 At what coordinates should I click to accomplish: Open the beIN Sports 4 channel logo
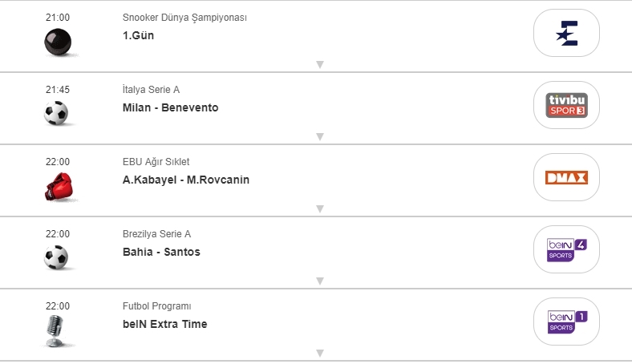[566, 249]
